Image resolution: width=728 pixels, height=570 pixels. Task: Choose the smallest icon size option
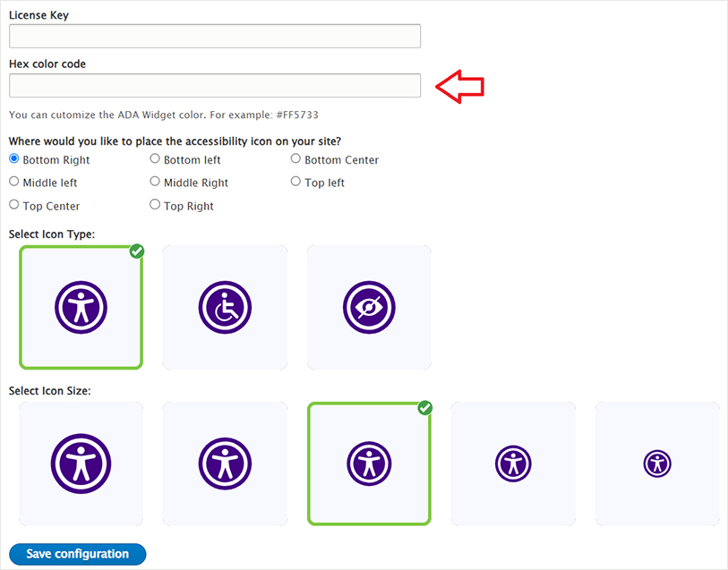tap(657, 464)
